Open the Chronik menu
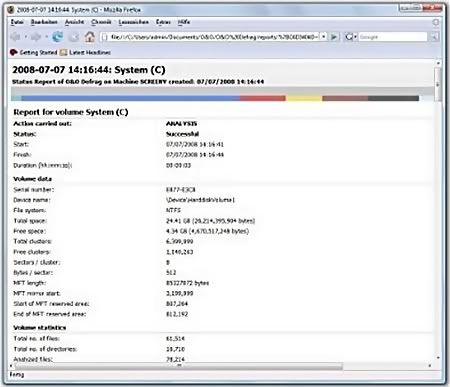450x387 pixels. click(x=101, y=22)
